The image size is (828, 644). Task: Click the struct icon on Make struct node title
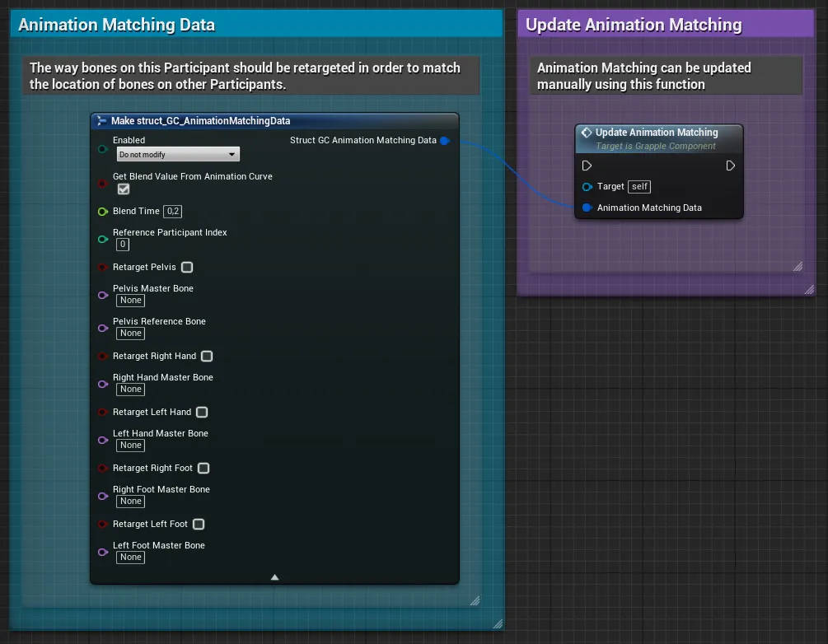click(101, 121)
